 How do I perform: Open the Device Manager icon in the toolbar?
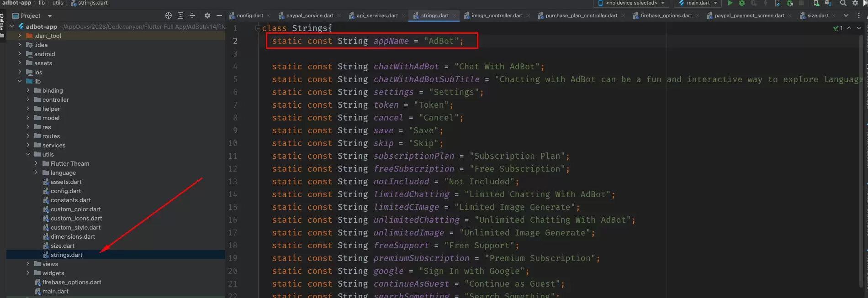click(x=816, y=3)
